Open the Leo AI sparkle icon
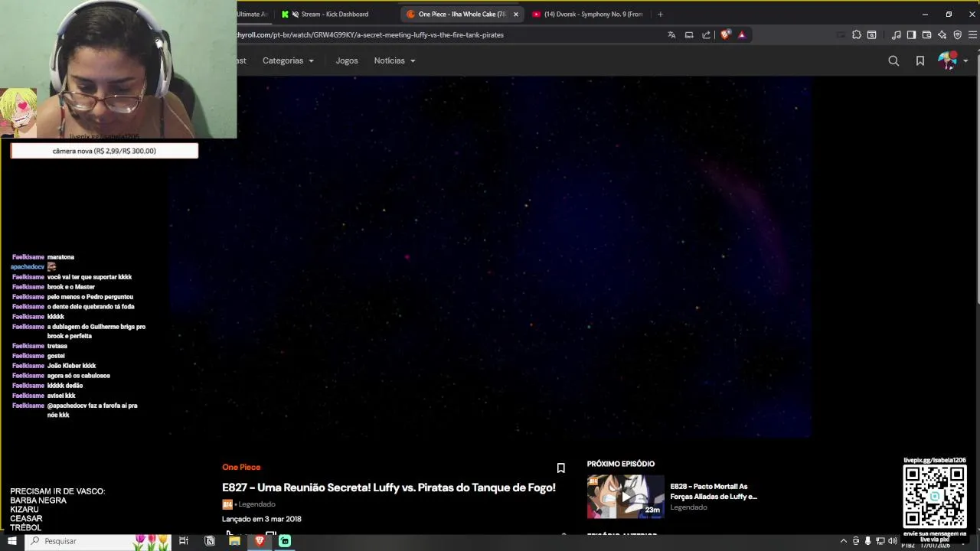Screen dimensions: 980x551 pyautogui.click(x=942, y=34)
